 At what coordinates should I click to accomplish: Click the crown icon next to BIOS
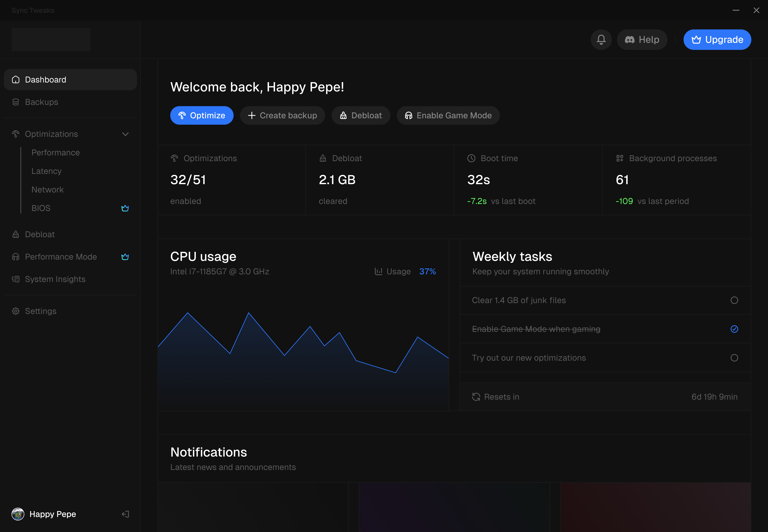pyautogui.click(x=125, y=208)
